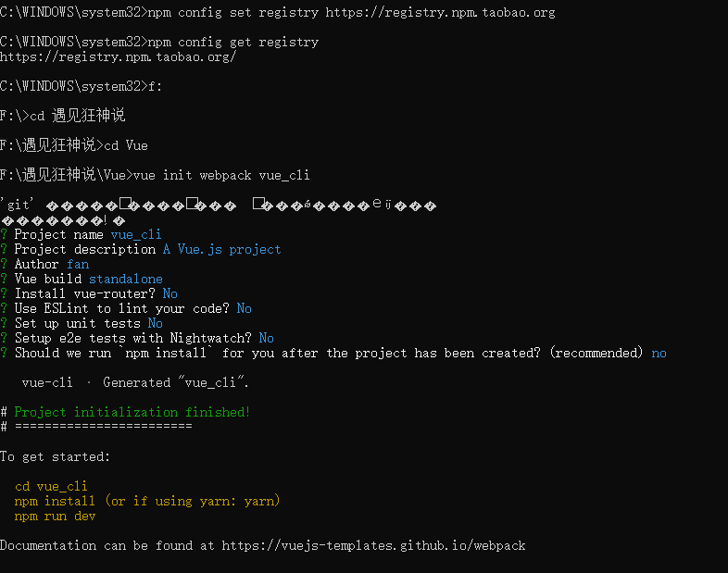728x573 pixels.
Task: Click the "cd 遇见狂神说" command text
Action: (x=78, y=116)
